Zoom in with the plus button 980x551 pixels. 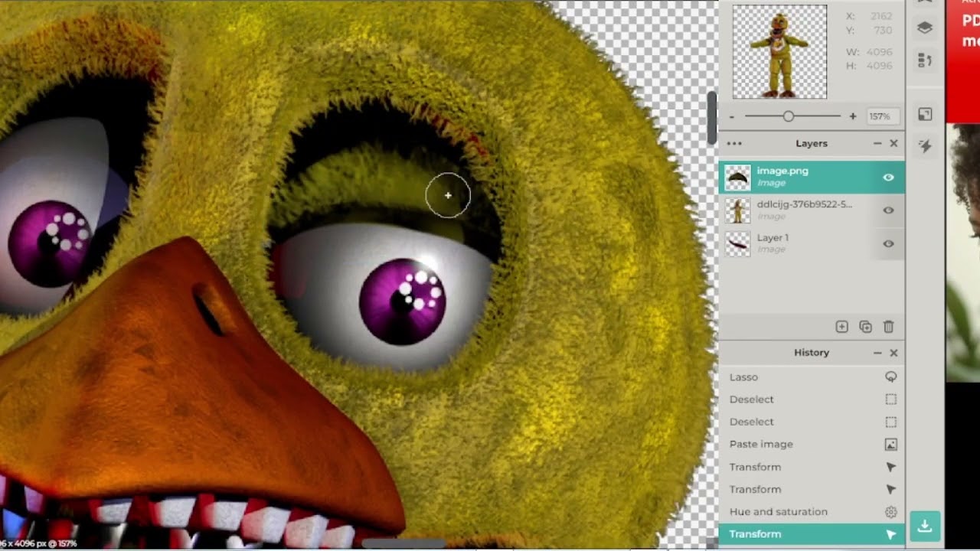[x=853, y=116]
